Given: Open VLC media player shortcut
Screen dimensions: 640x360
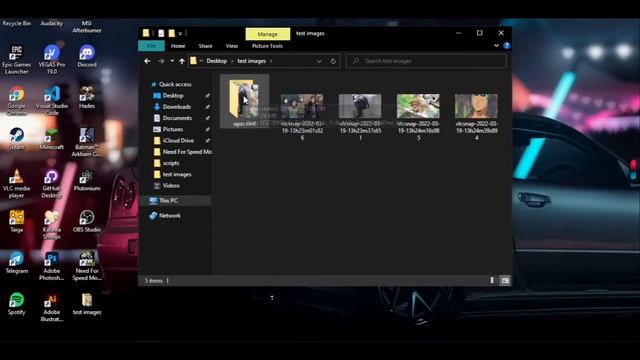Looking at the screenshot, I should [x=16, y=184].
